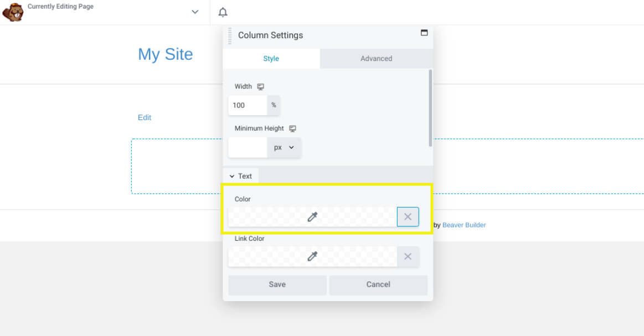Click the Beaver Builder mascot logo

(x=13, y=12)
